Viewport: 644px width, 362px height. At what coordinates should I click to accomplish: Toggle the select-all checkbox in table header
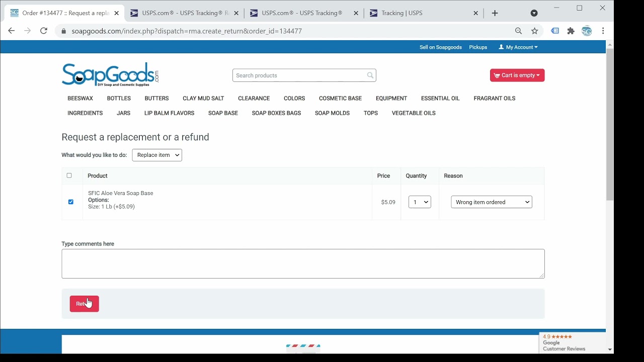pos(69,175)
